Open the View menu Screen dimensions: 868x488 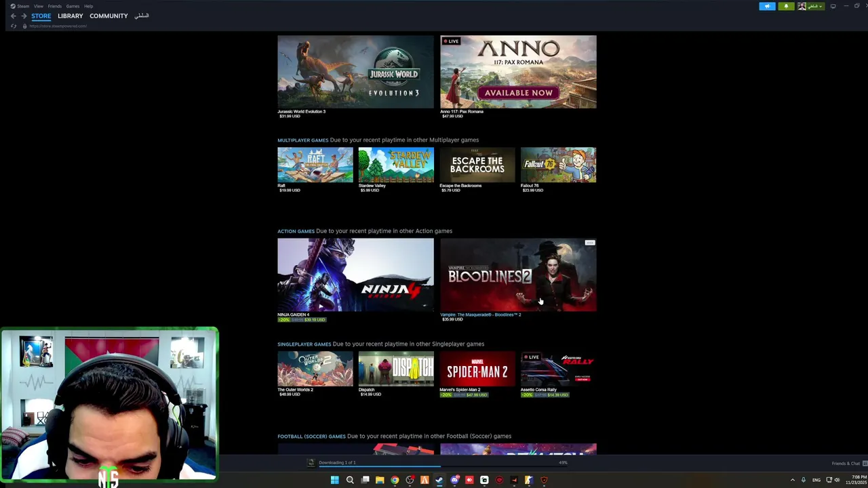tap(39, 6)
